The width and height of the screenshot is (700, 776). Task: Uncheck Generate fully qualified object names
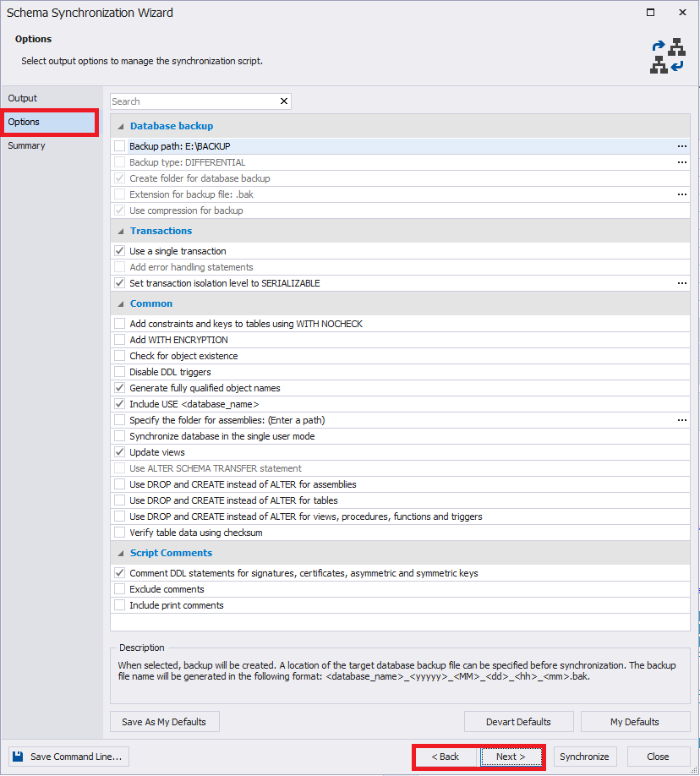(119, 388)
